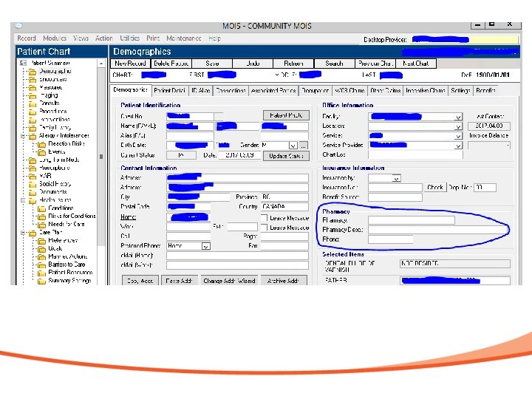Click the Planned Actions folder icon

41,257
